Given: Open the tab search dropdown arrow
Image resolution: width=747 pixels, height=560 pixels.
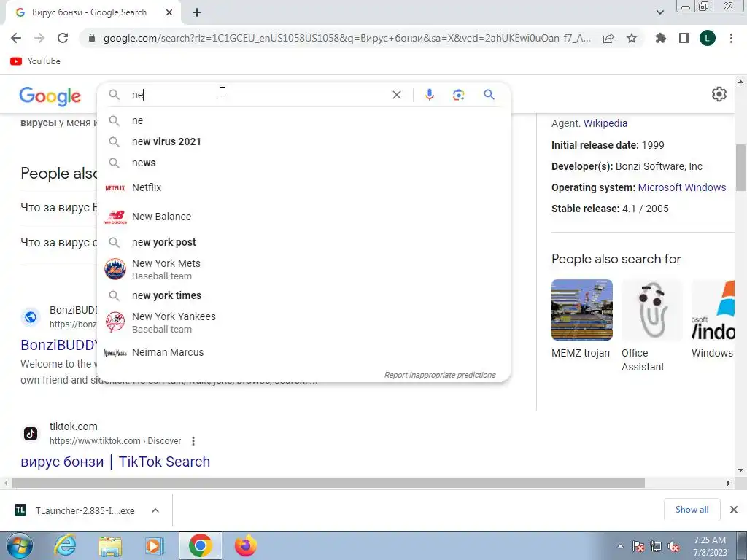Looking at the screenshot, I should pyautogui.click(x=659, y=12).
